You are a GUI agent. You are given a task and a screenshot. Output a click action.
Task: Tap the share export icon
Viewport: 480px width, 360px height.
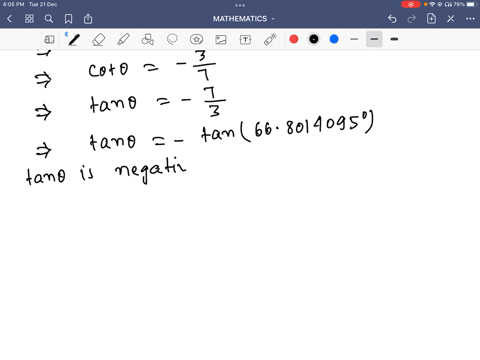(88, 19)
